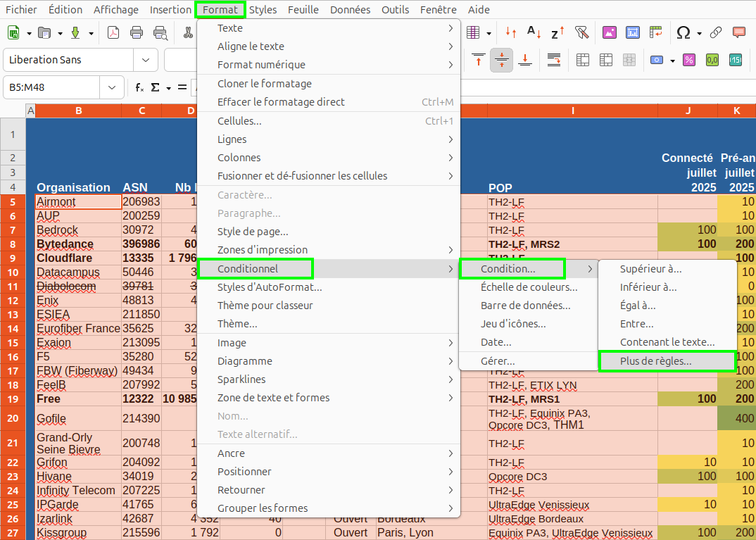Viewport: 756px width, 540px height.
Task: Insert a pivot table
Action: 656,33
